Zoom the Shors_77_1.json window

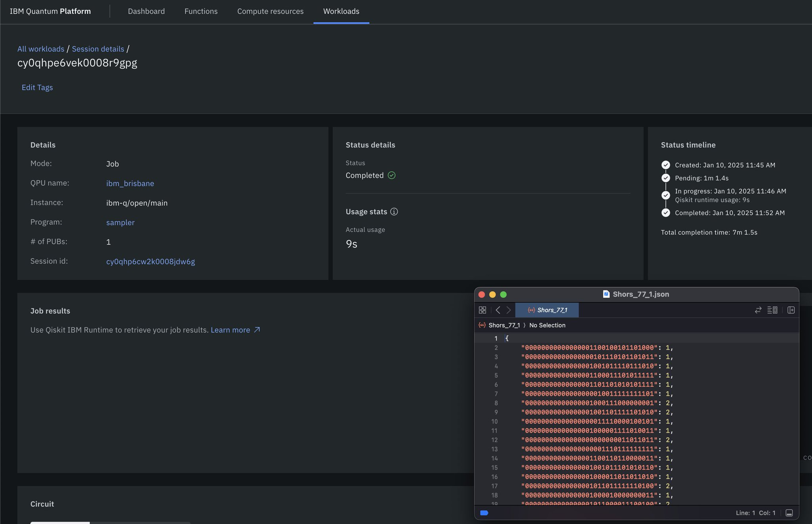point(503,295)
